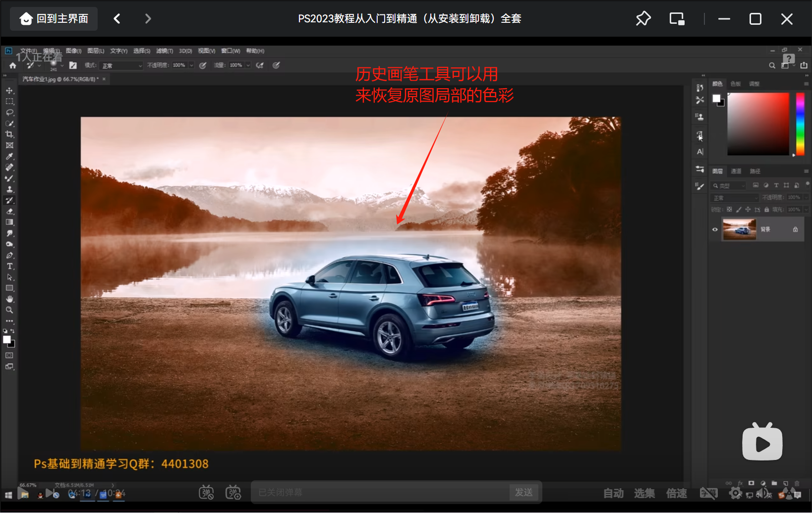Open the 图像(I) menu
Image resolution: width=812 pixels, height=513 pixels.
pyautogui.click(x=73, y=51)
